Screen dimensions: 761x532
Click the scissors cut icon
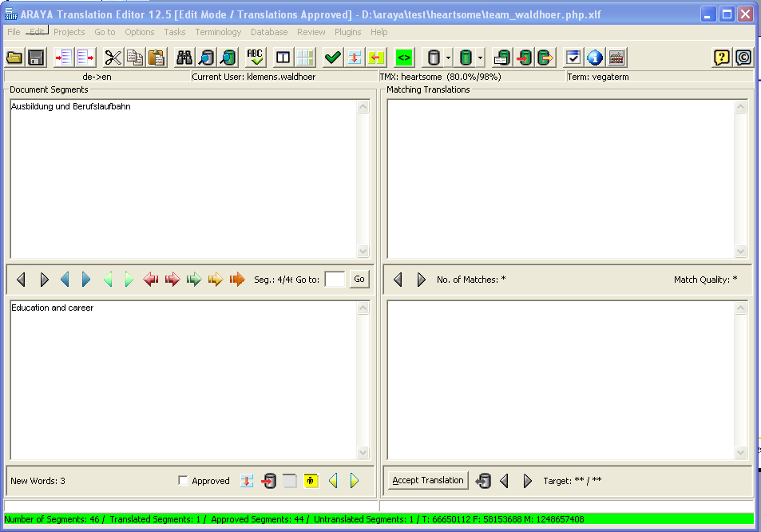(x=113, y=58)
